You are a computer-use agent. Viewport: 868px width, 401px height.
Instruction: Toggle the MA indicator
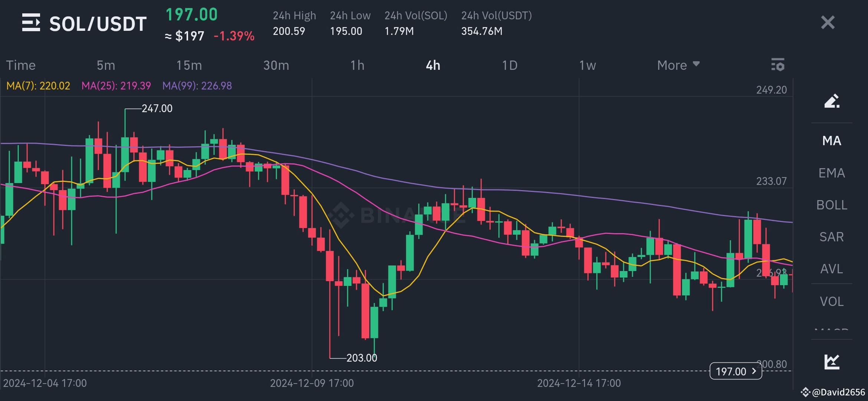coord(831,141)
